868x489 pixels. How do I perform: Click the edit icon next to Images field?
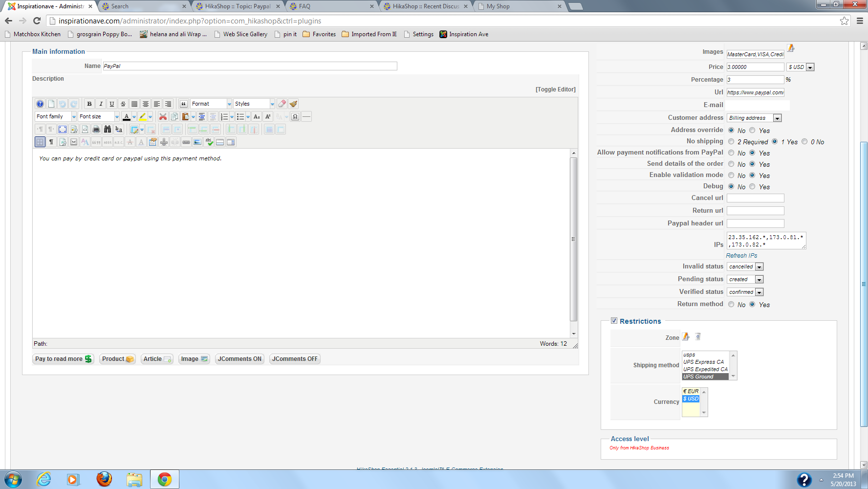pos(791,48)
